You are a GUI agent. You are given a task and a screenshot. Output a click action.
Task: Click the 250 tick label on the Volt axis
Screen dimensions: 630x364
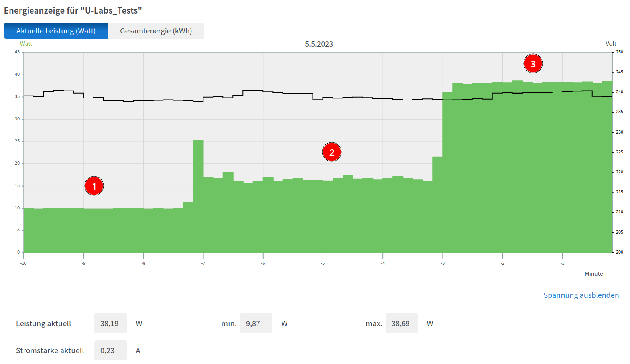tap(619, 52)
